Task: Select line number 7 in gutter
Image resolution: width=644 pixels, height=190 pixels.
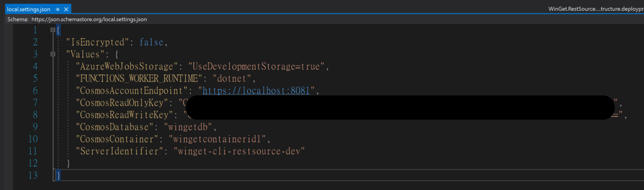Action: [x=35, y=102]
